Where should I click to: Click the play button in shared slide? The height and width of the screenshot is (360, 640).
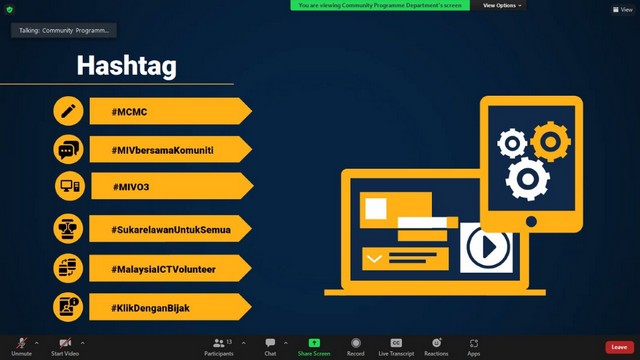[488, 247]
